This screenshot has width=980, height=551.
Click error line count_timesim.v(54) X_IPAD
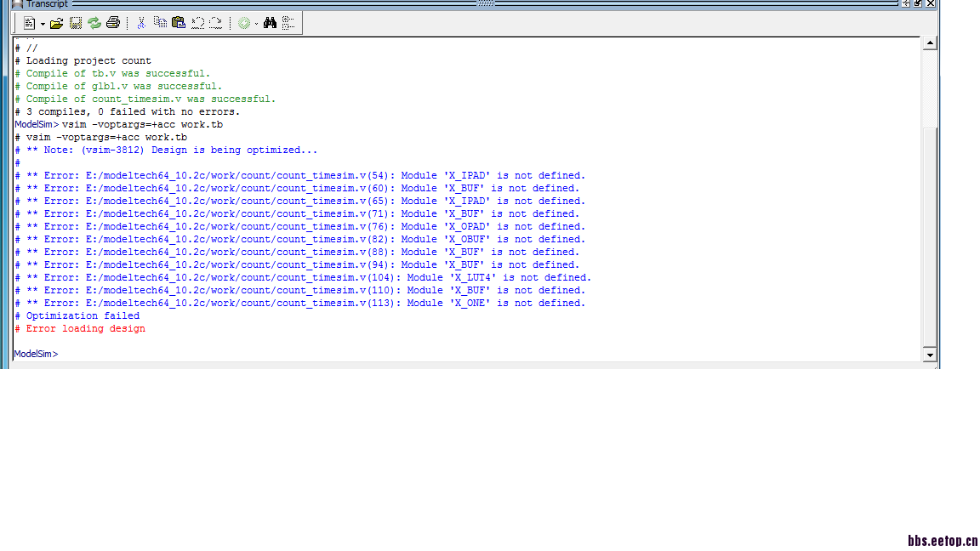click(x=300, y=175)
